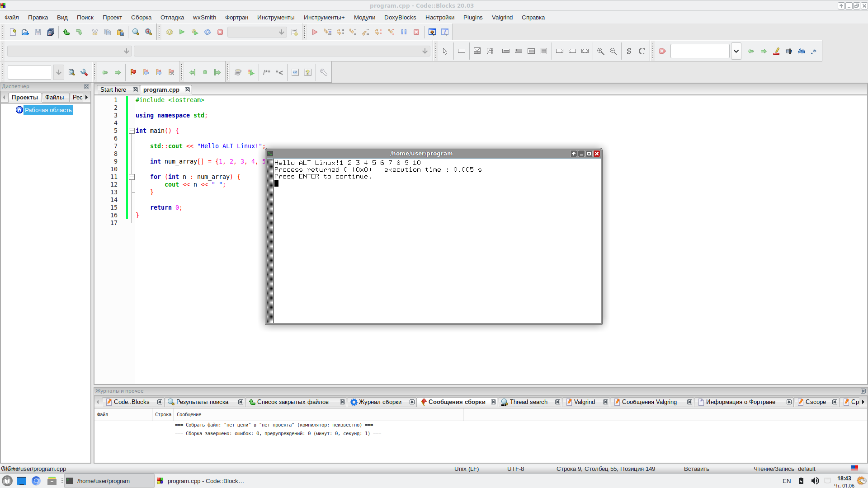Open the dropdown beside the jump field

[x=59, y=72]
